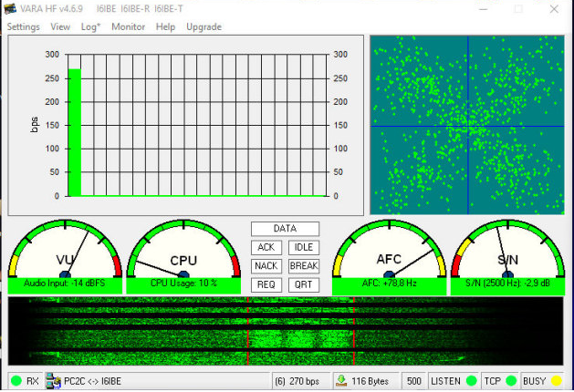Click the 'Audio Input: -14 dBFS' readout
This screenshot has width=574, height=392.
[x=65, y=283]
